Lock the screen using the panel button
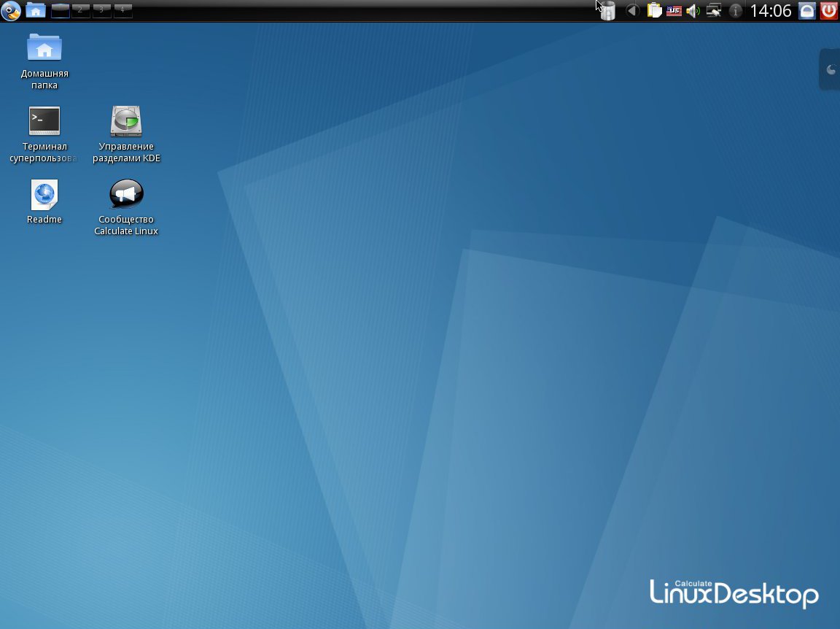The image size is (840, 629). [x=806, y=11]
